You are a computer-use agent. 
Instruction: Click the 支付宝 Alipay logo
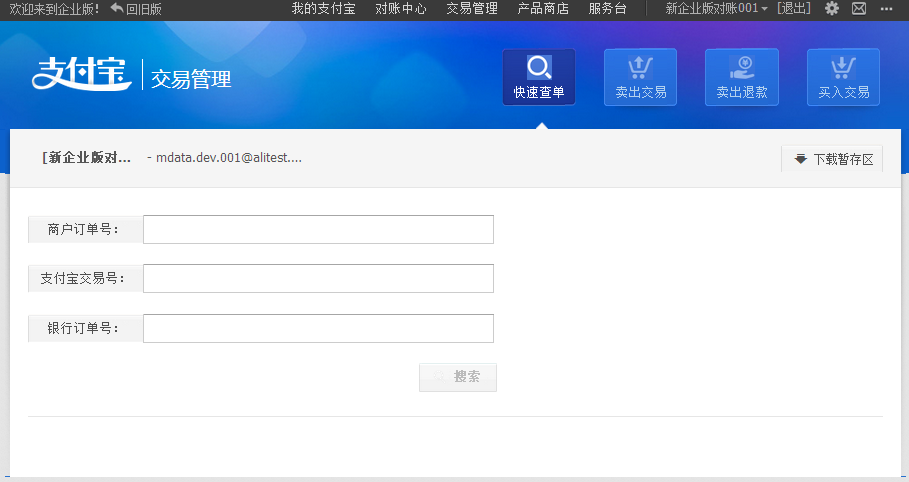[81, 74]
